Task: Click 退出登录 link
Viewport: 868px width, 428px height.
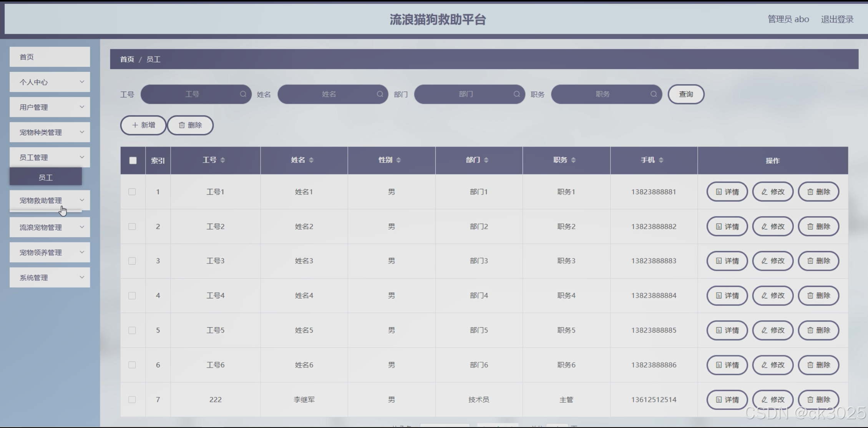Action: coord(837,19)
